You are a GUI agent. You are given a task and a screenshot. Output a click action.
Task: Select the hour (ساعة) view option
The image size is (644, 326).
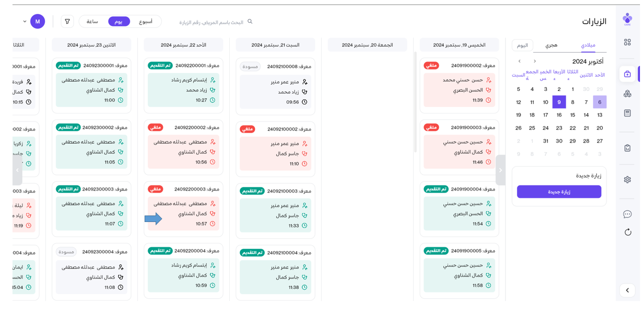[x=92, y=21]
